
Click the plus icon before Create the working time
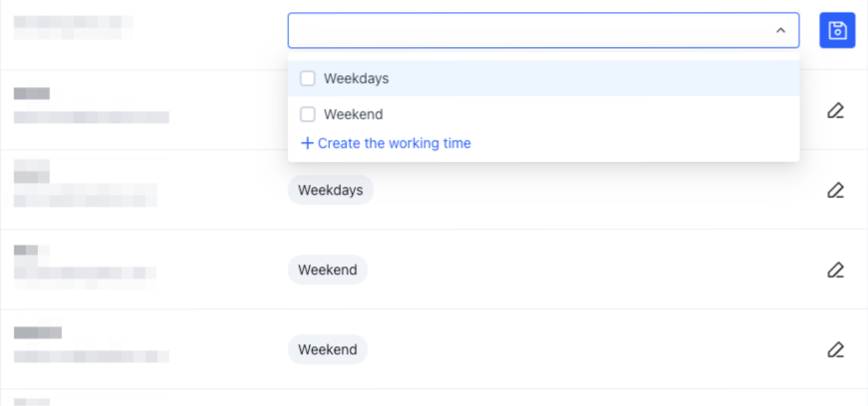307,143
